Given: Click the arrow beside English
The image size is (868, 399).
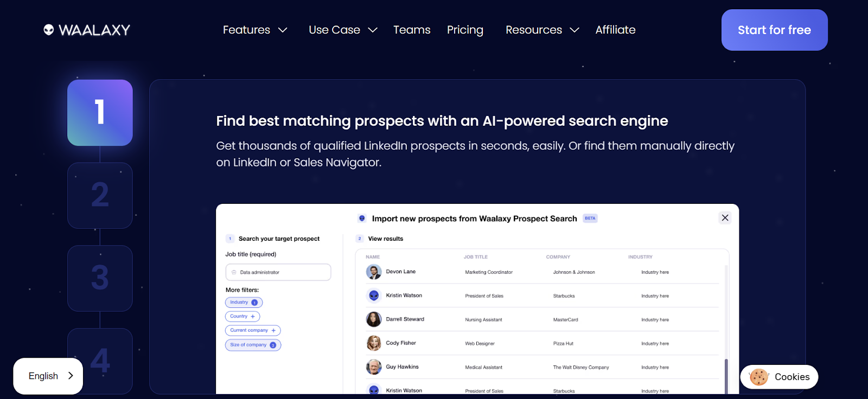Looking at the screenshot, I should click(x=71, y=376).
